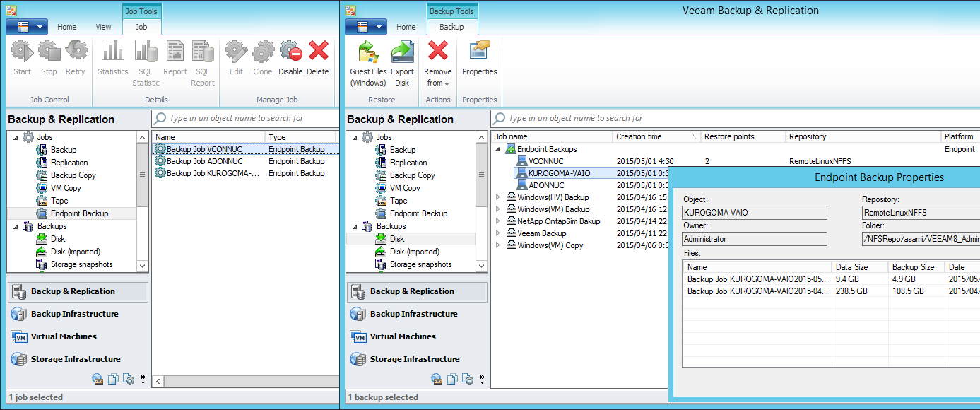Screen dimensions: 980x410
Task: Click the Stop job ribbon icon
Action: pyautogui.click(x=49, y=58)
